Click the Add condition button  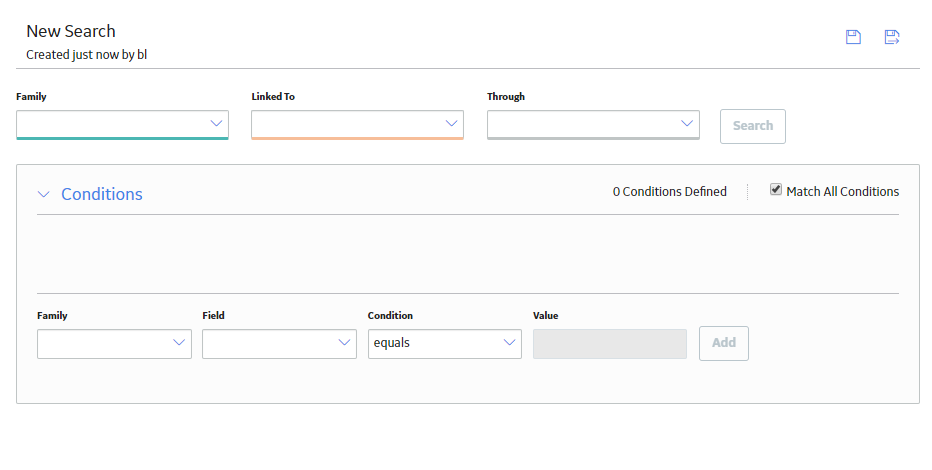(723, 343)
